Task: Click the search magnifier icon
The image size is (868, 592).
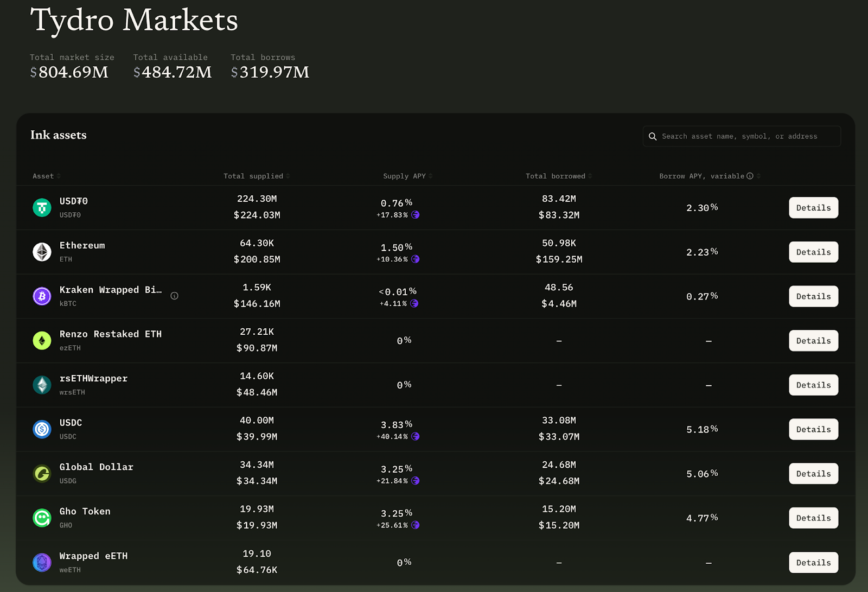Action: coord(653,137)
